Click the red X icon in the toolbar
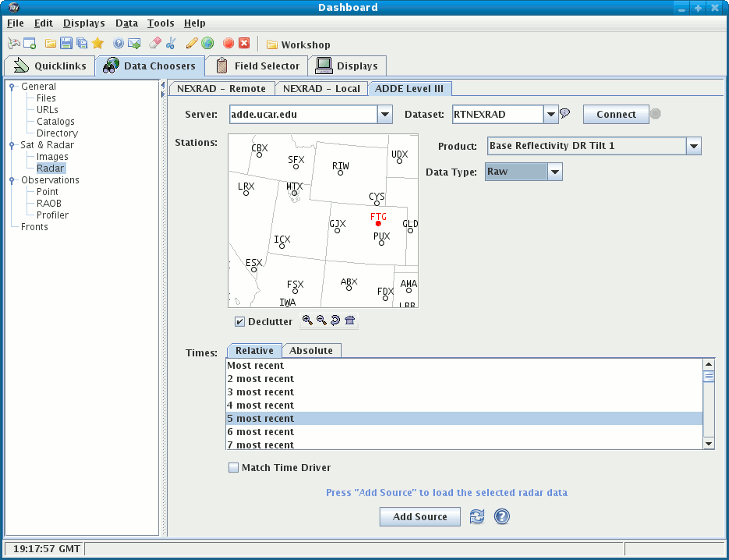The height and width of the screenshot is (560, 729). coord(244,44)
